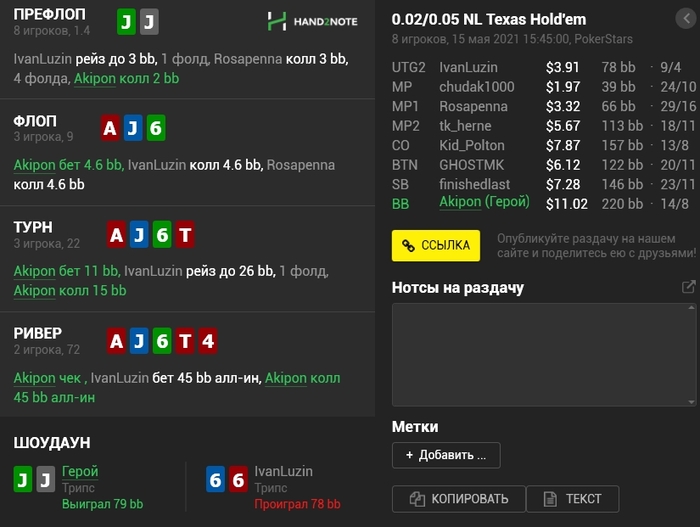Click inside the hand notes text area

tap(544, 355)
